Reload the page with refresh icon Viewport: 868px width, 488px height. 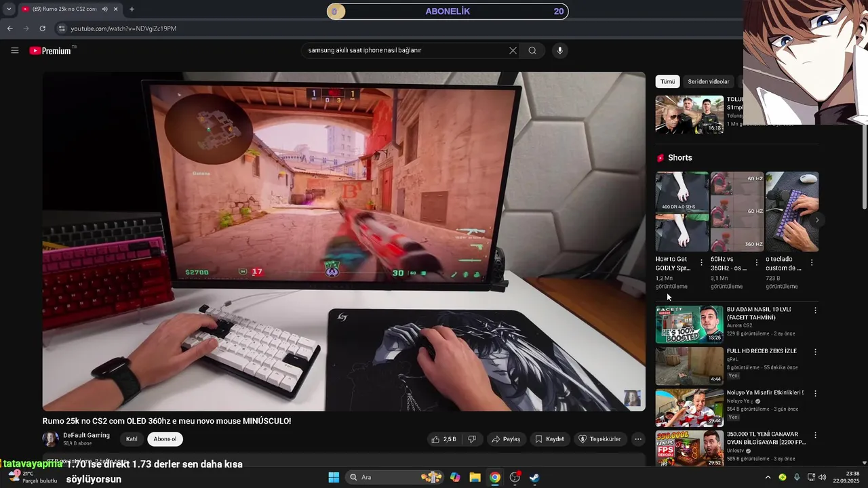point(42,28)
